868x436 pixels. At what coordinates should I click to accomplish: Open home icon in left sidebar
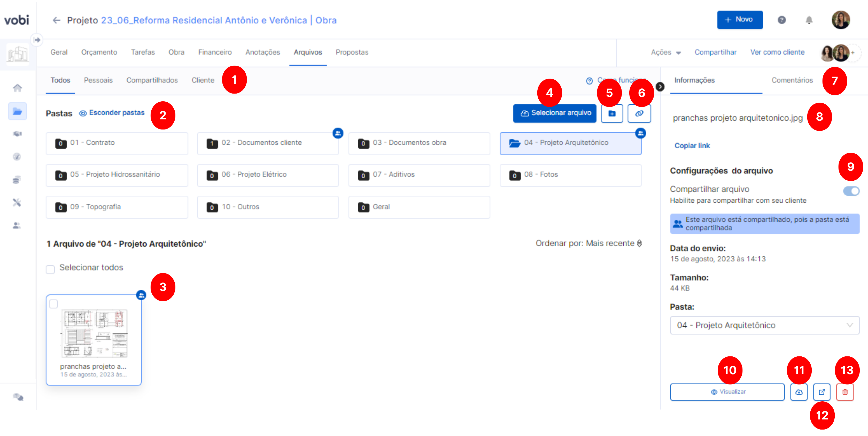click(x=17, y=88)
